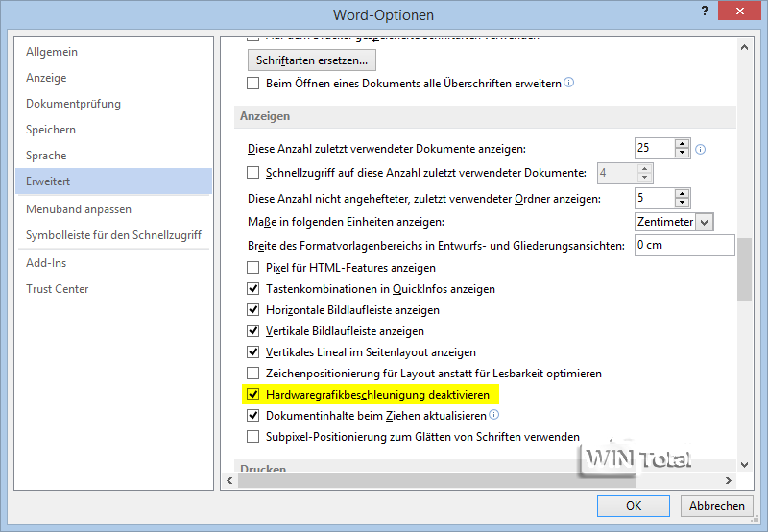Click the unpinned folders field showing 5
The width and height of the screenshot is (768, 532).
point(655,198)
